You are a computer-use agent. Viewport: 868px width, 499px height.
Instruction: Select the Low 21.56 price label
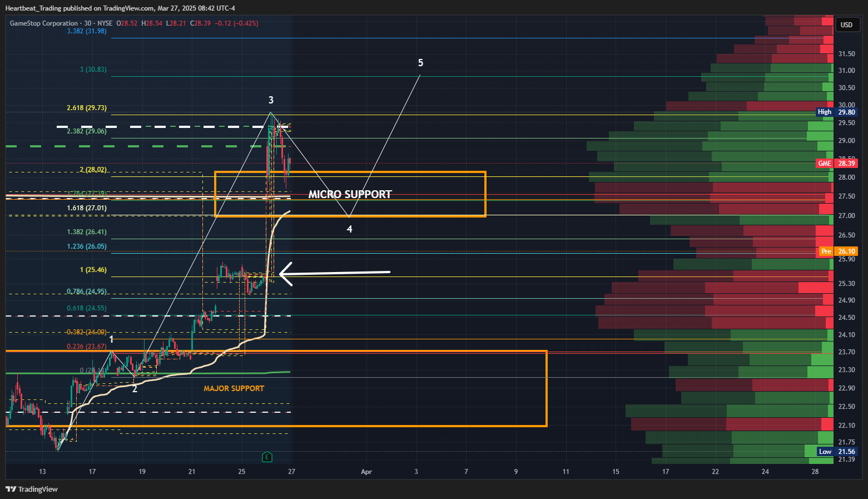[837, 452]
